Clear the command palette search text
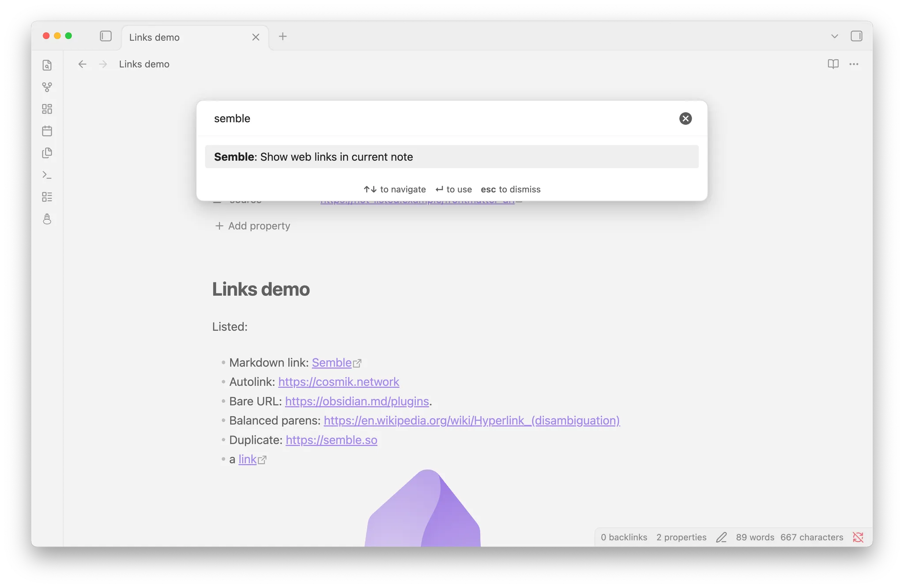This screenshot has width=904, height=588. pos(686,118)
